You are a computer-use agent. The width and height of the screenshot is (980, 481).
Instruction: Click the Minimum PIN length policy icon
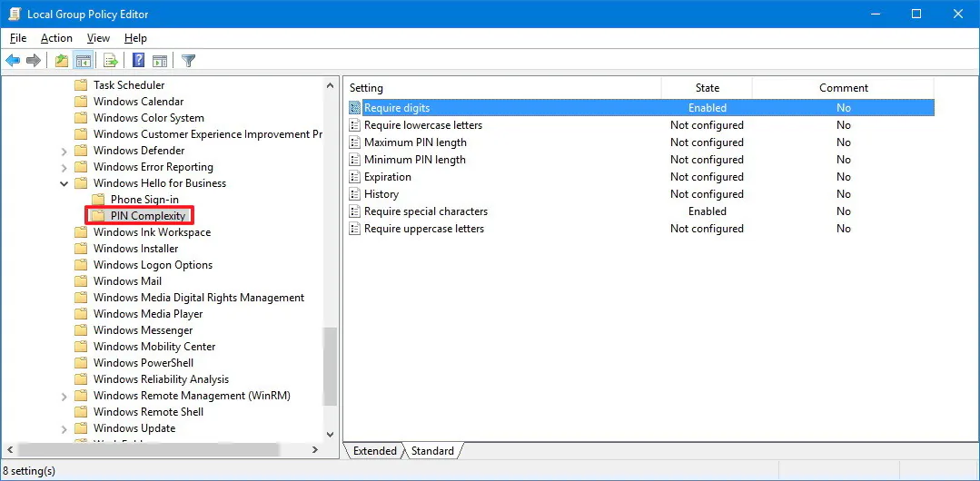click(355, 160)
